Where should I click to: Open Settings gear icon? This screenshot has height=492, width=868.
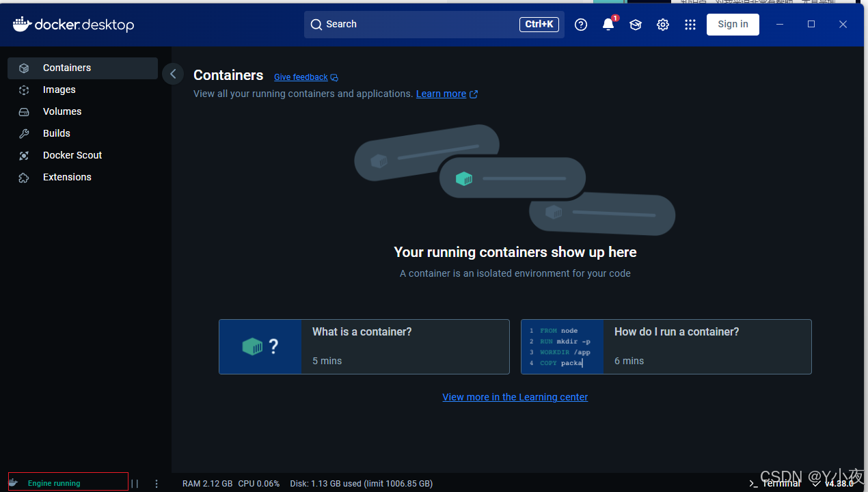(x=663, y=25)
